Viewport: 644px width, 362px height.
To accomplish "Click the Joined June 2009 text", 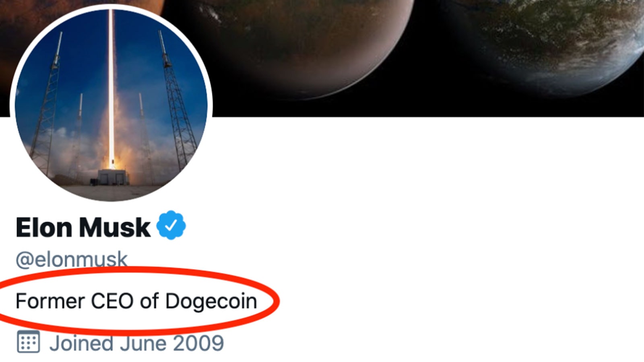I will (x=136, y=343).
